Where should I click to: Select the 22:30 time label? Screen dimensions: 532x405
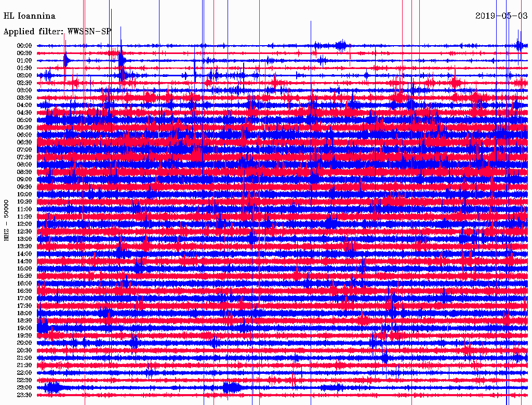24,380
